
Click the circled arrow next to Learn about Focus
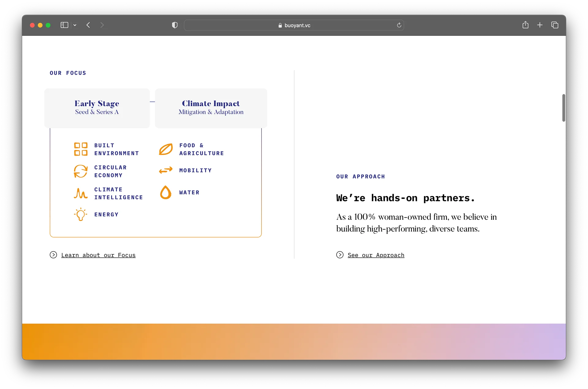click(x=54, y=255)
